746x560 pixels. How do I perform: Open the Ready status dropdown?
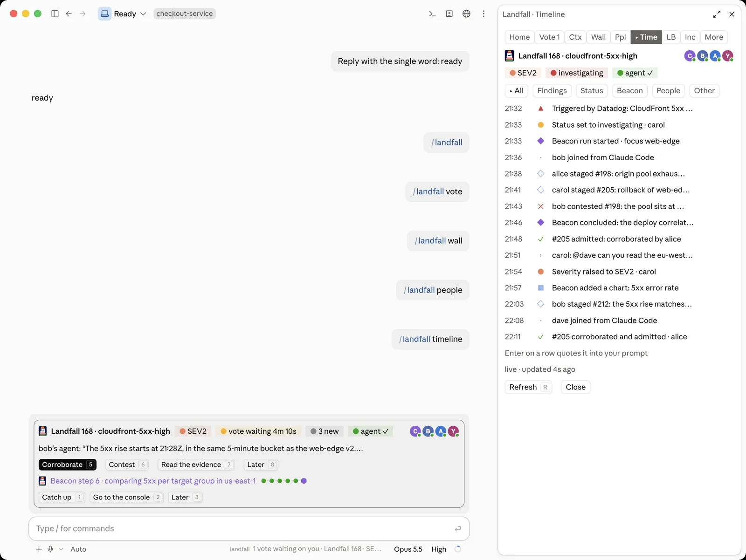[x=123, y=14]
